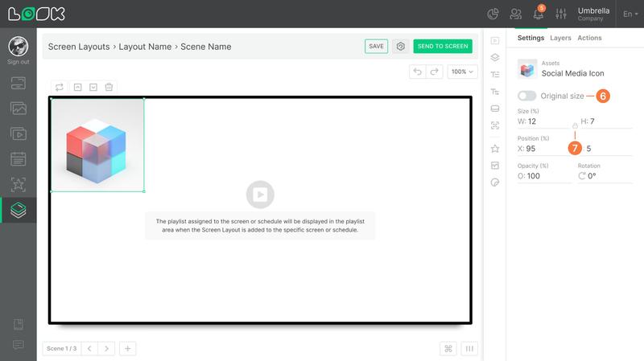Add a new scene plus button
644x361 pixels.
tap(128, 349)
